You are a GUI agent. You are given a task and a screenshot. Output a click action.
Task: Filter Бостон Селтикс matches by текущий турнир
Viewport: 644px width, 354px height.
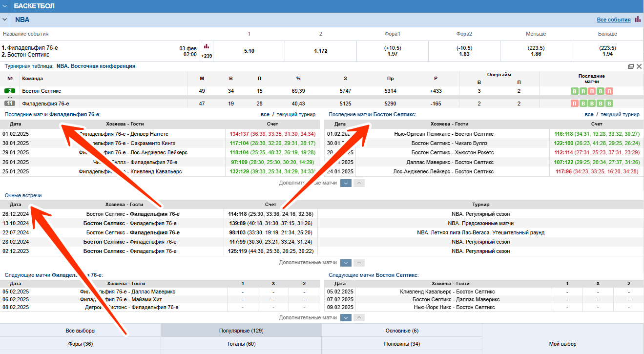coord(620,114)
